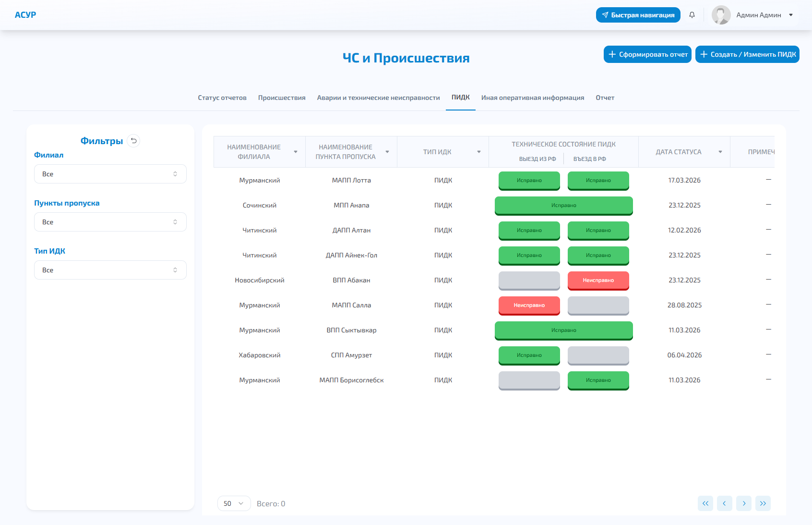Go to the first page of results
This screenshot has width=812, height=525.
coord(705,503)
